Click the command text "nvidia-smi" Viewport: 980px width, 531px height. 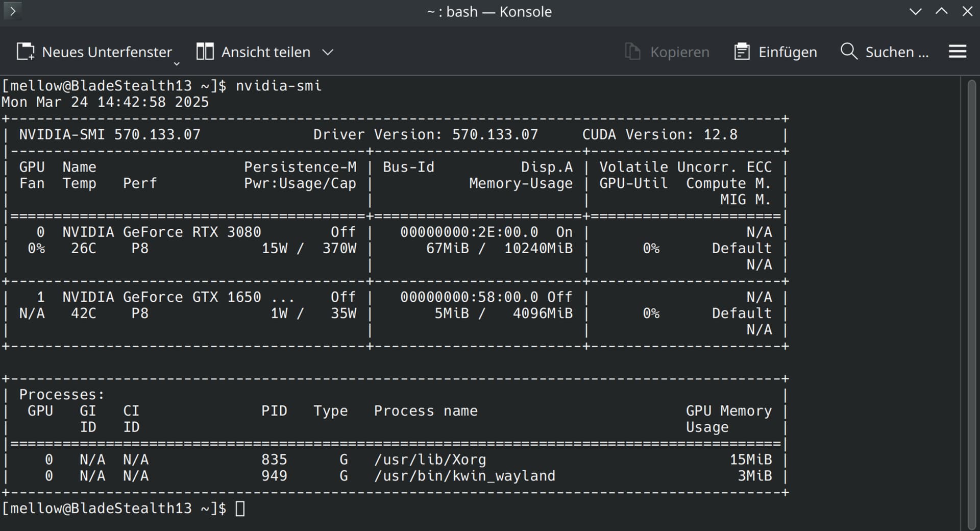coord(279,86)
